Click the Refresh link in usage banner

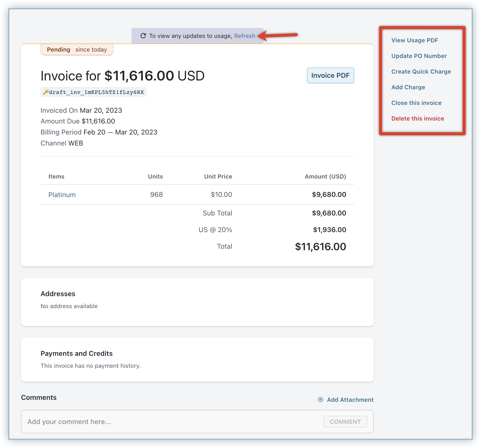245,36
